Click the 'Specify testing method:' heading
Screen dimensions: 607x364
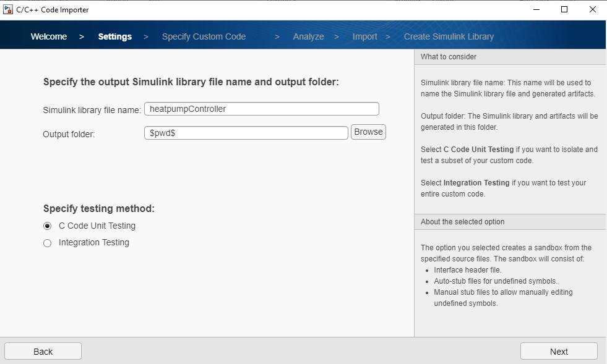coord(99,208)
